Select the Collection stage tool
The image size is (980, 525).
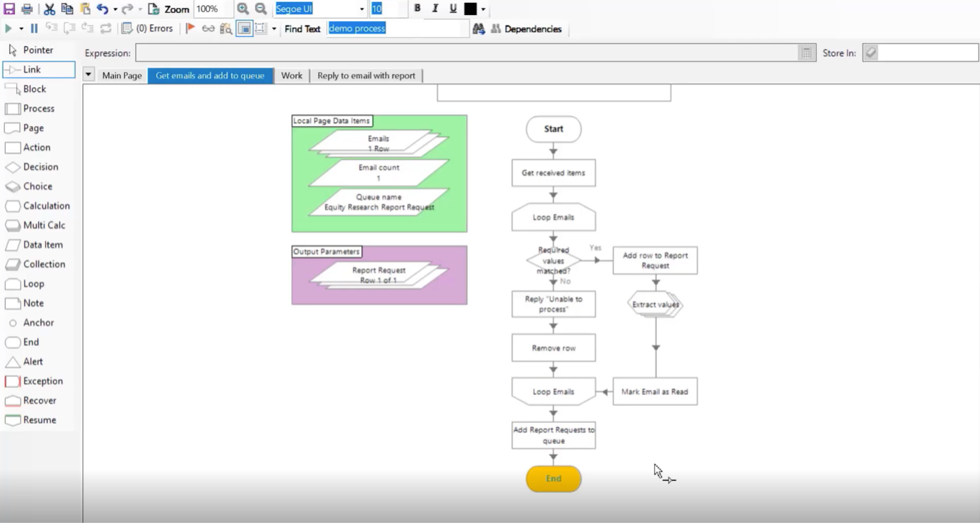39,264
